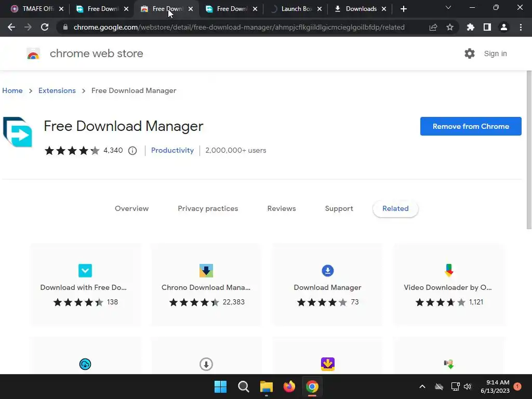Go to Extensions breadcrumb link
Viewport: 532px width, 399px height.
click(57, 90)
